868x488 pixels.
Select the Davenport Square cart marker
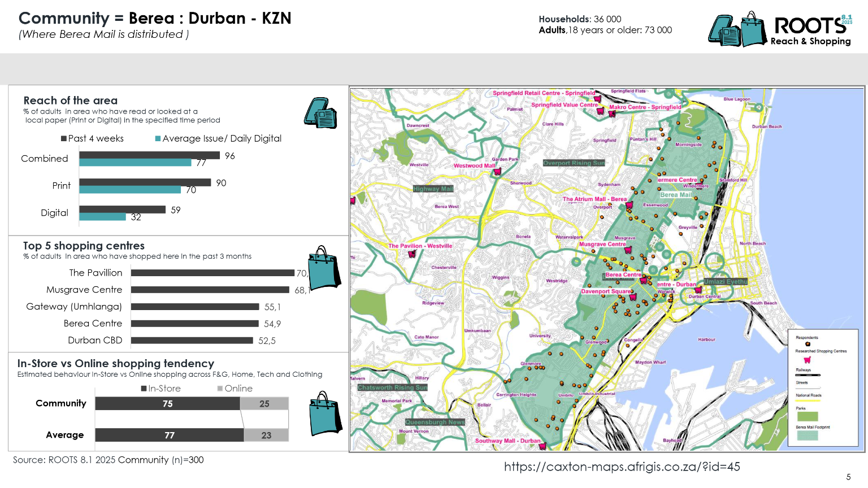point(633,297)
